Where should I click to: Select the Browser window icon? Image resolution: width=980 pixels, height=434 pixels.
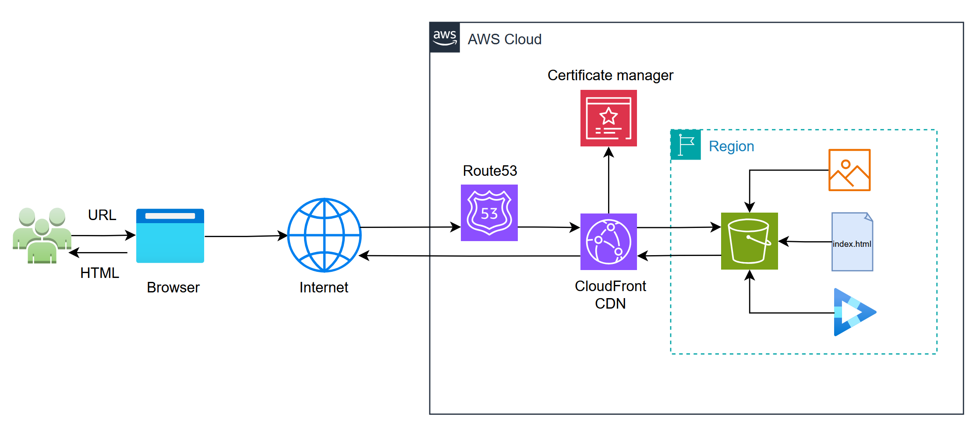(170, 236)
